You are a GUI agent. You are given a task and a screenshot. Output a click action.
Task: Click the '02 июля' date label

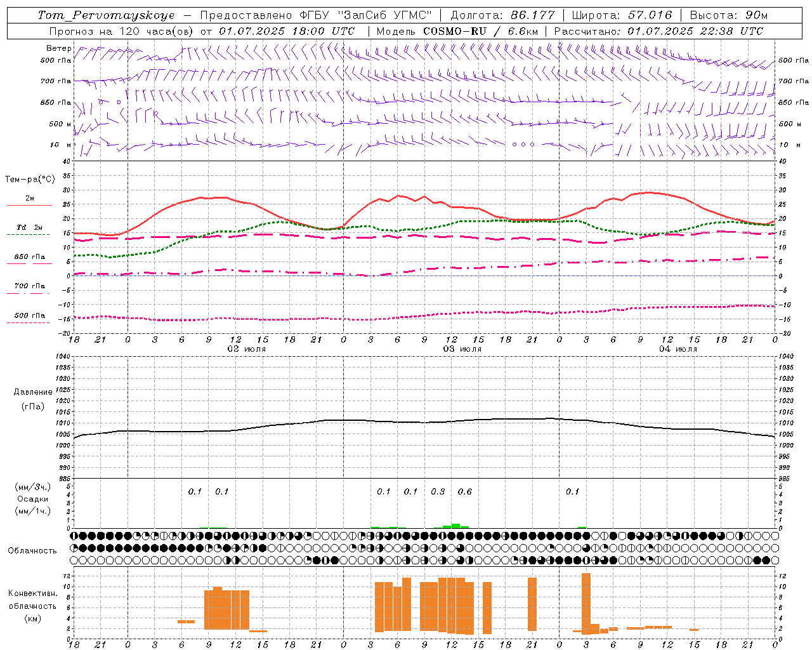click(247, 349)
